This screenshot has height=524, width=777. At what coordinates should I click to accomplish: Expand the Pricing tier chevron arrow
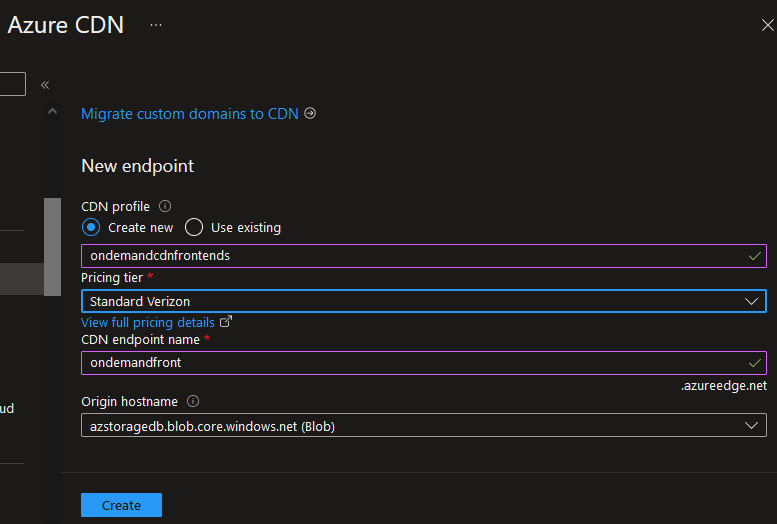751,301
